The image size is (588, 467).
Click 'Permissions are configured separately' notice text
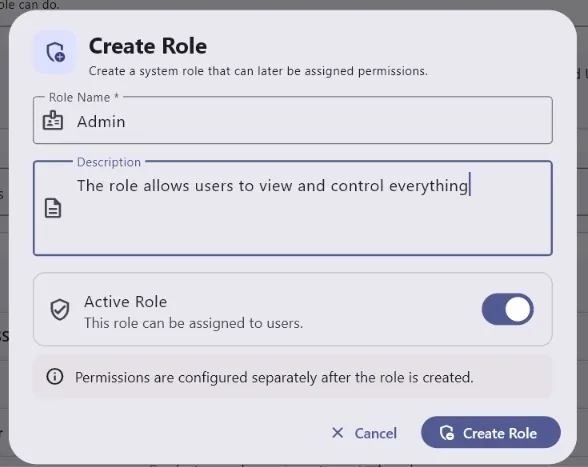pyautogui.click(x=274, y=377)
